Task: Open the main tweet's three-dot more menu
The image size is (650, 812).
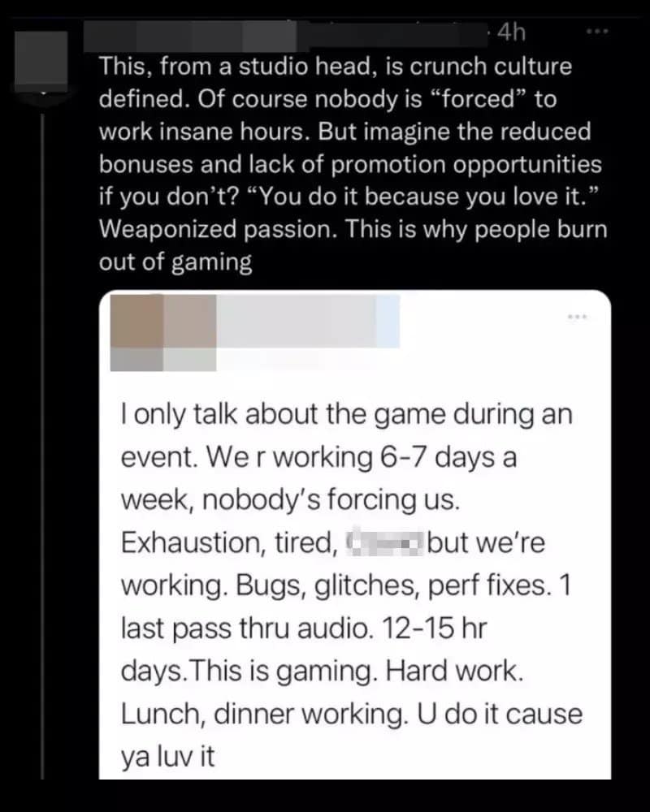Action: [596, 32]
